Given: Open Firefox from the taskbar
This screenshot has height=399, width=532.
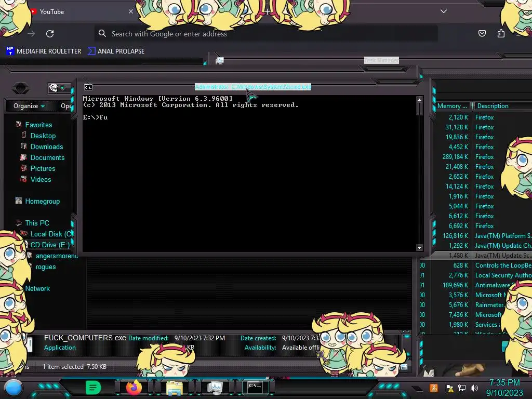Looking at the screenshot, I should [134, 388].
